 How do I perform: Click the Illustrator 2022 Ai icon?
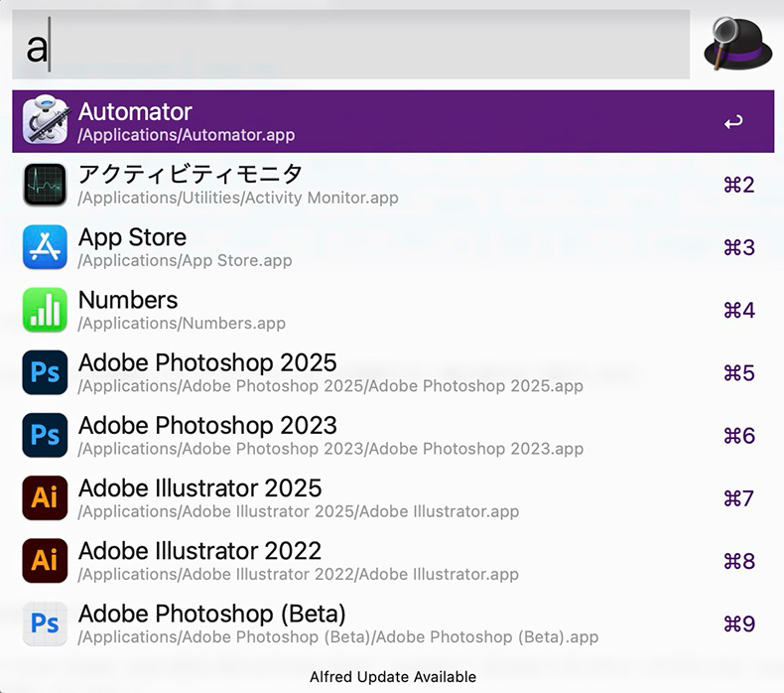point(45,560)
